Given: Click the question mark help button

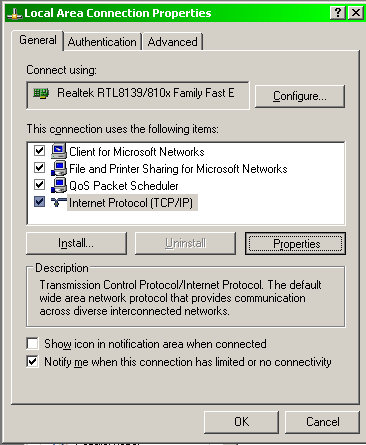Looking at the screenshot, I should (x=338, y=13).
